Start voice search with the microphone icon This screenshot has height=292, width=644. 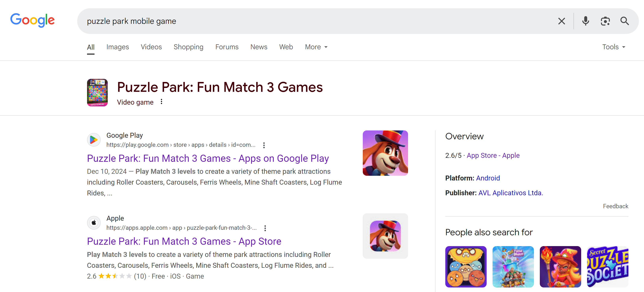[586, 21]
